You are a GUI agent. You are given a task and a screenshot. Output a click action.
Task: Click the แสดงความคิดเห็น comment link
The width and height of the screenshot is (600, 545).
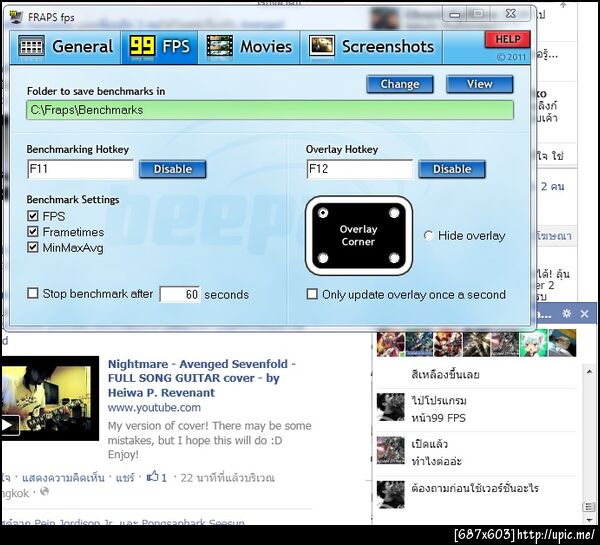[63, 478]
